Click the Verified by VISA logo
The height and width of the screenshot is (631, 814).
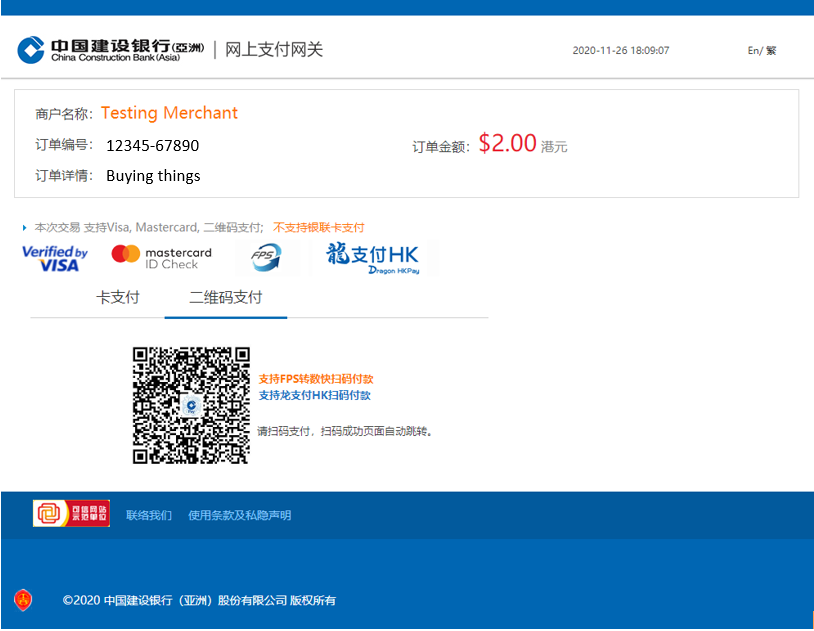click(x=55, y=258)
